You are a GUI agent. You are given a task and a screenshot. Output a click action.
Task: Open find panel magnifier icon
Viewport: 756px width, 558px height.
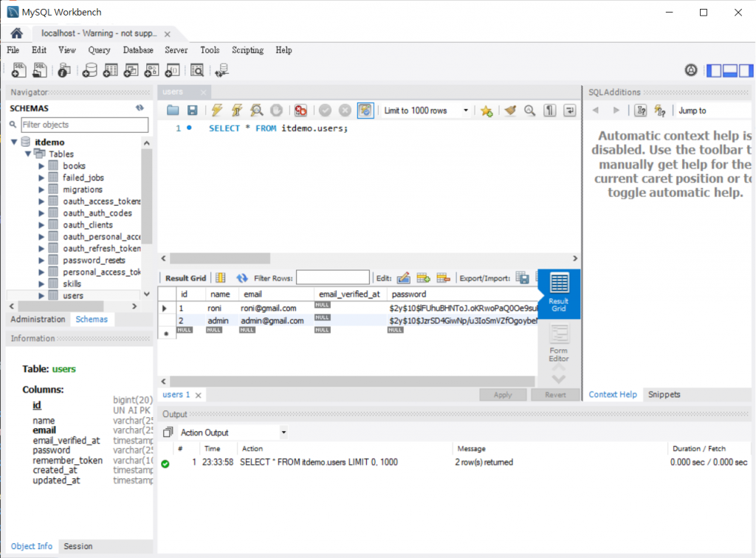[530, 111]
